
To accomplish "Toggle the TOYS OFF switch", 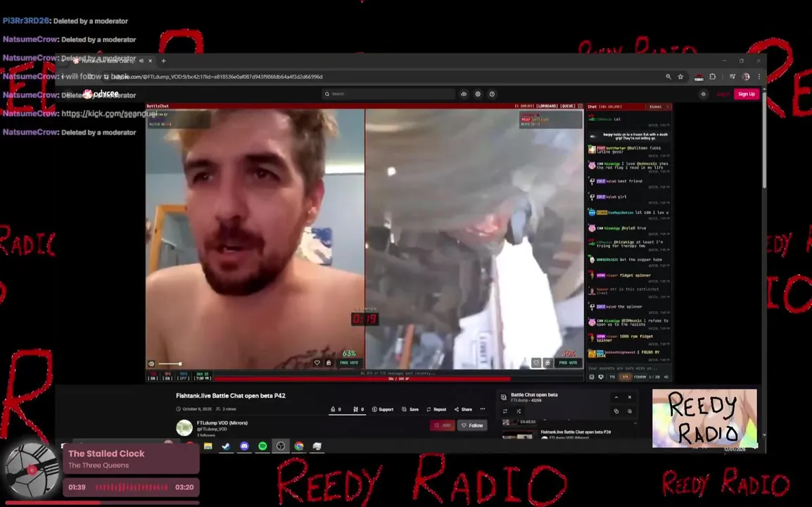I will 184,376.
